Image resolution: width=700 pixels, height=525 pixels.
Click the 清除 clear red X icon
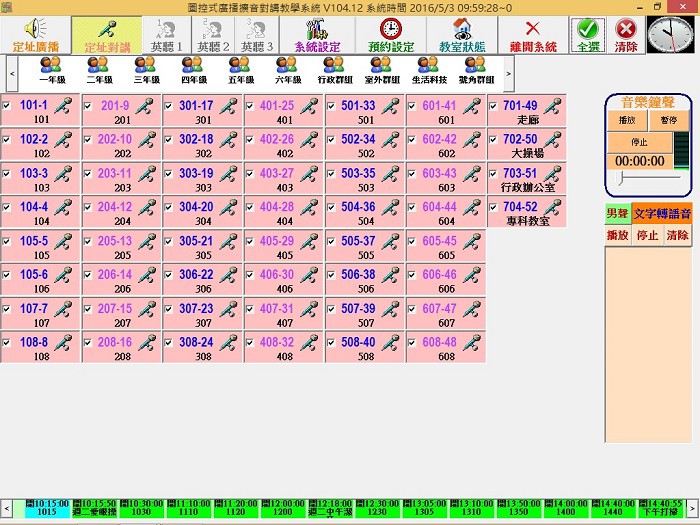(626, 30)
